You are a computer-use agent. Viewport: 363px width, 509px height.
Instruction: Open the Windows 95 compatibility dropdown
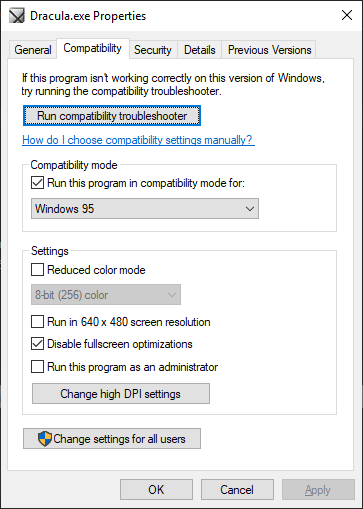tap(145, 209)
